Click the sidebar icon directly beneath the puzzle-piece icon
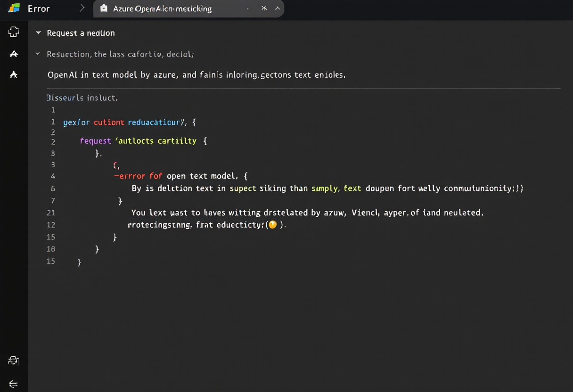The height and width of the screenshot is (392, 573). click(14, 54)
